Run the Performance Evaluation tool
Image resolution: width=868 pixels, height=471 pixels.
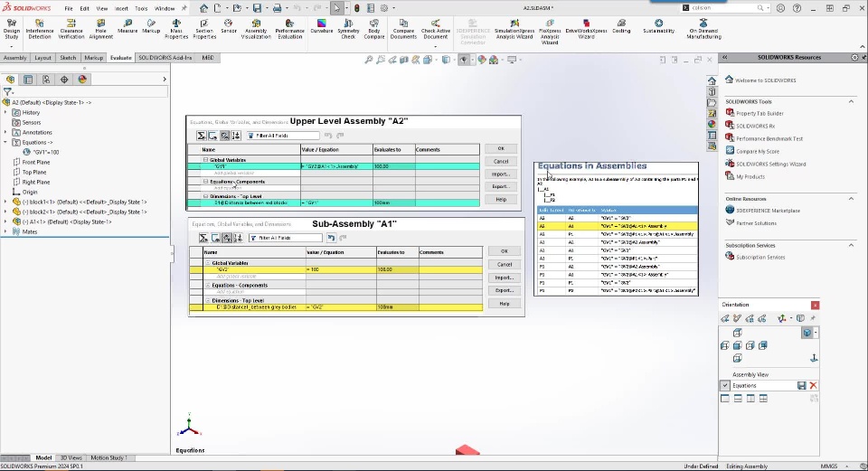[x=289, y=29]
